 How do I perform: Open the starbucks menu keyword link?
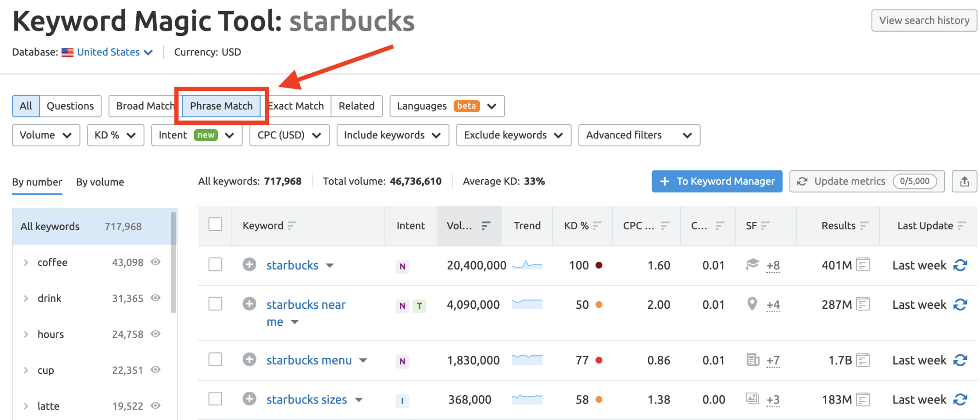[309, 360]
